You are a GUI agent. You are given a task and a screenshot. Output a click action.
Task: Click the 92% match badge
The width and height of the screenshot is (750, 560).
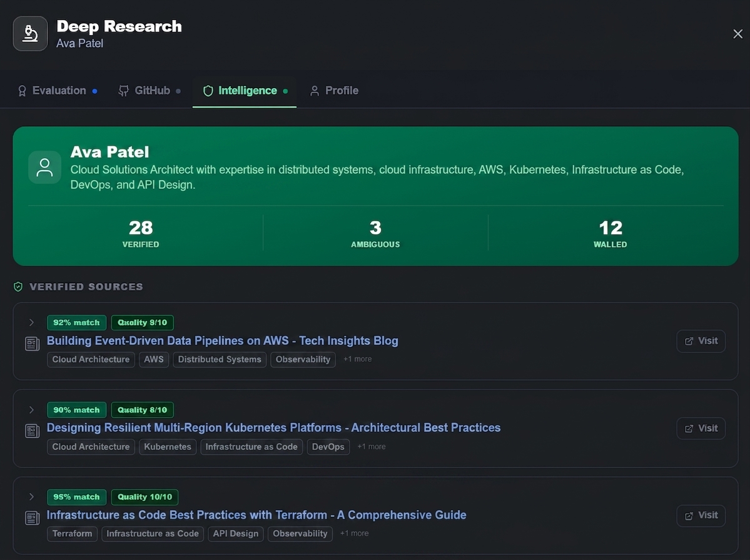click(76, 322)
